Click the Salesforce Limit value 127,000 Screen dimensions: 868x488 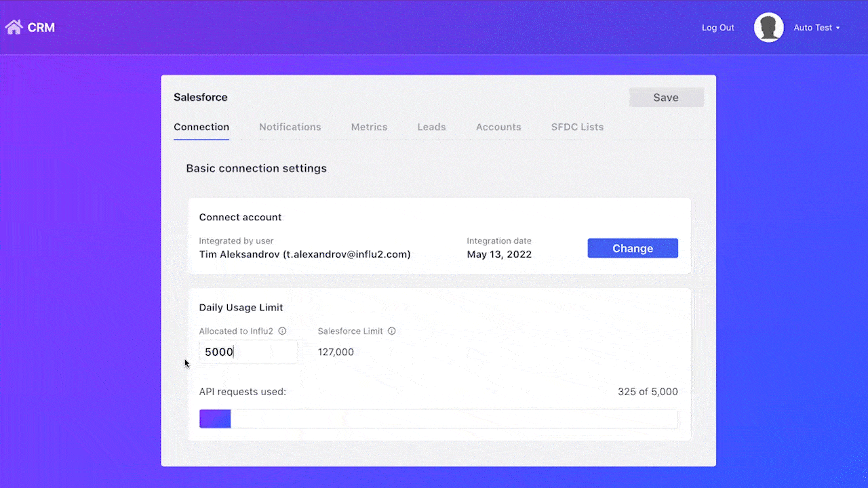pyautogui.click(x=336, y=352)
